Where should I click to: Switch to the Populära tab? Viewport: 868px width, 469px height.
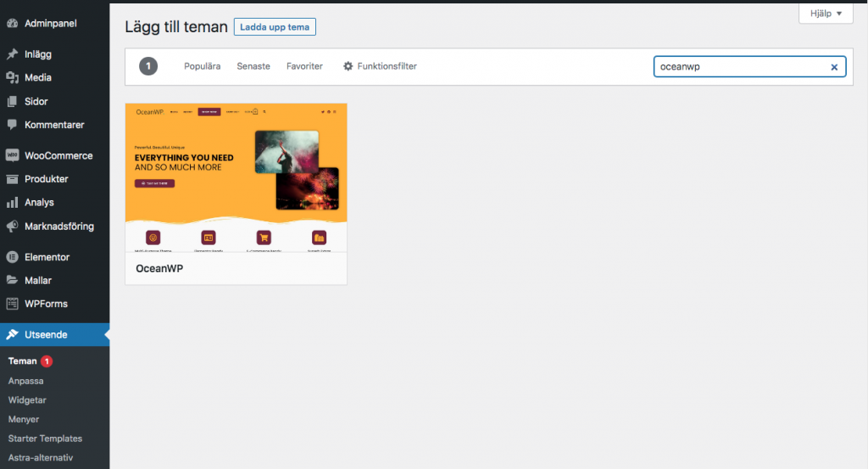[202, 66]
